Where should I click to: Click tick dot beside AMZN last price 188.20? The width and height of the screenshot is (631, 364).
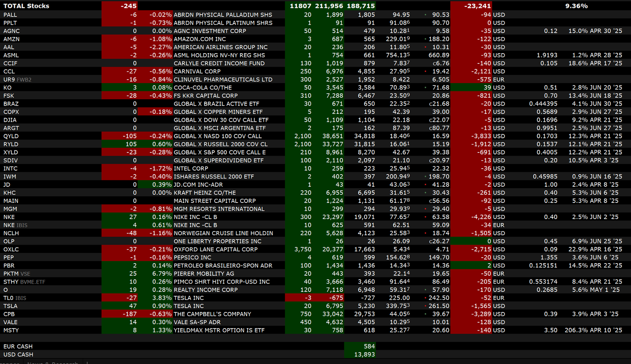[x=426, y=39]
